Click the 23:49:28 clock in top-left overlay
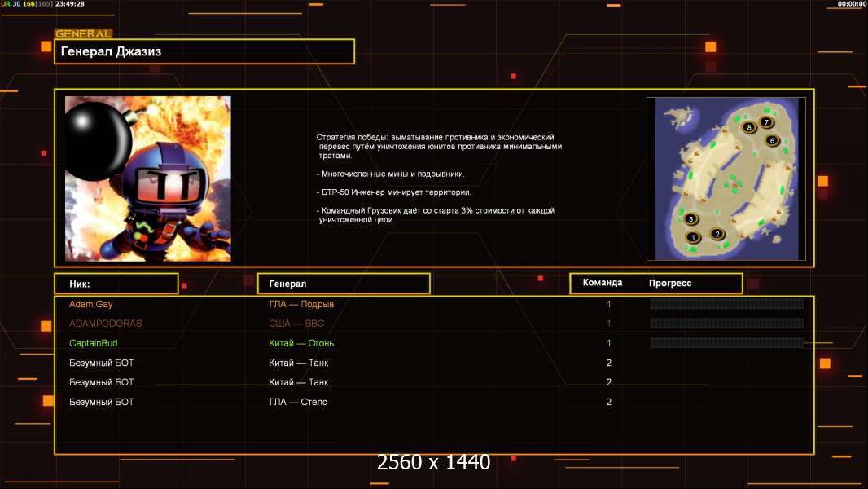868x489 pixels. pyautogui.click(x=70, y=4)
